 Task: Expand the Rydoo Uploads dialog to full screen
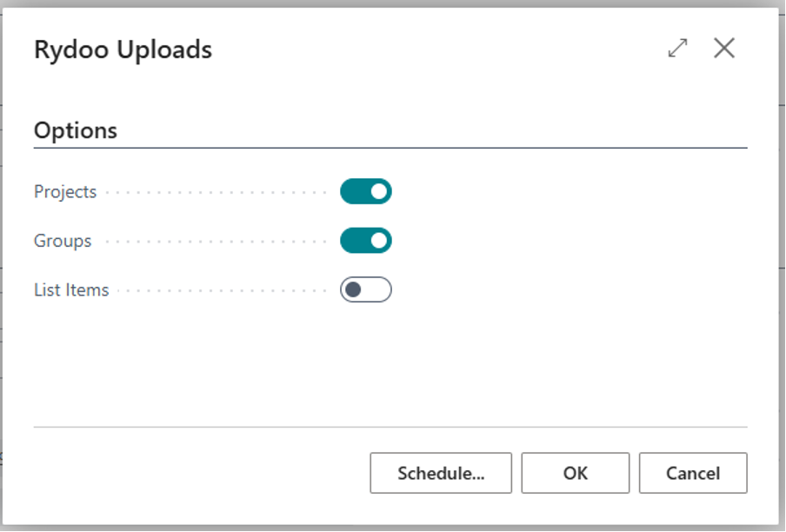[x=677, y=49]
